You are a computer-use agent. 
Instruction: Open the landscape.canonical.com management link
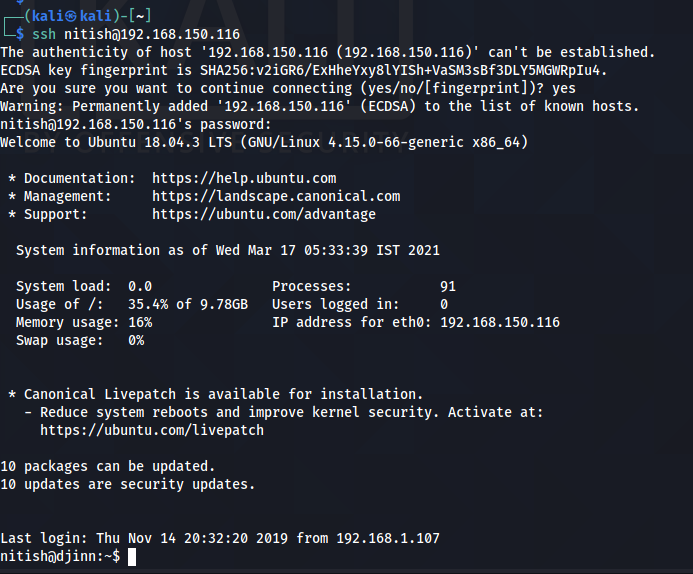tap(276, 196)
